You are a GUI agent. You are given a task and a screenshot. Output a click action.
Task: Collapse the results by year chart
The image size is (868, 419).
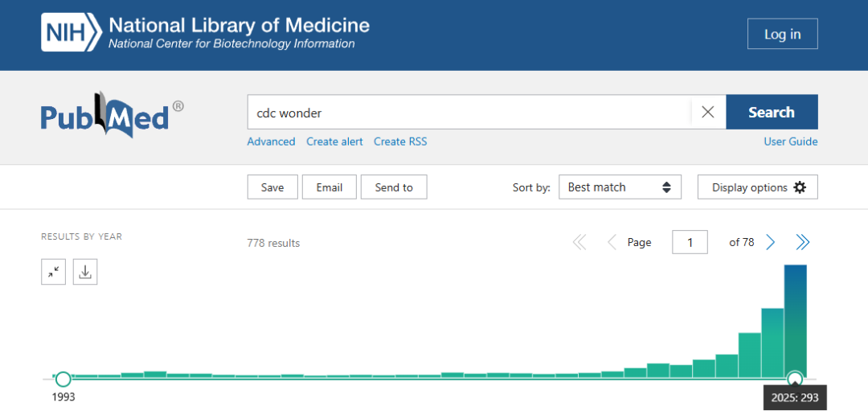pyautogui.click(x=53, y=273)
